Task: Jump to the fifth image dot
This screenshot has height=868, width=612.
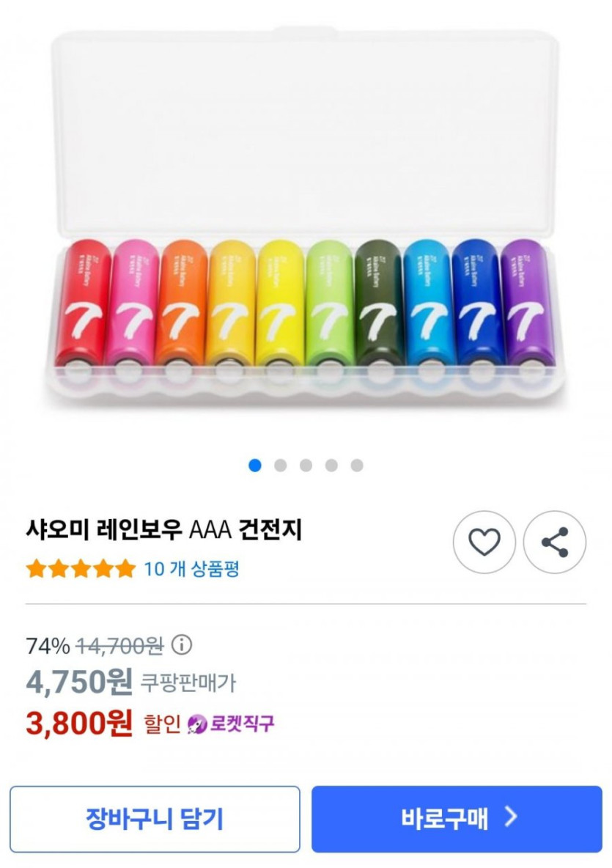Action: click(x=357, y=466)
